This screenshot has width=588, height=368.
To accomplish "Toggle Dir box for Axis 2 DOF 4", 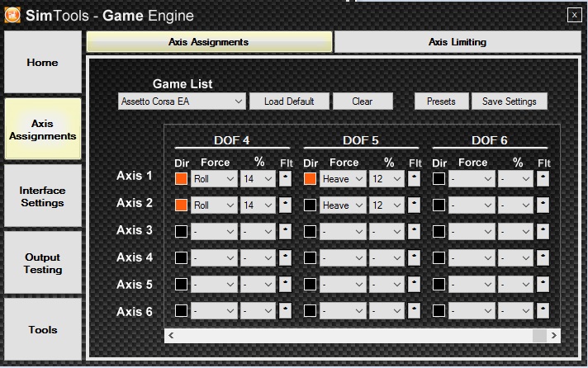I will 181,205.
